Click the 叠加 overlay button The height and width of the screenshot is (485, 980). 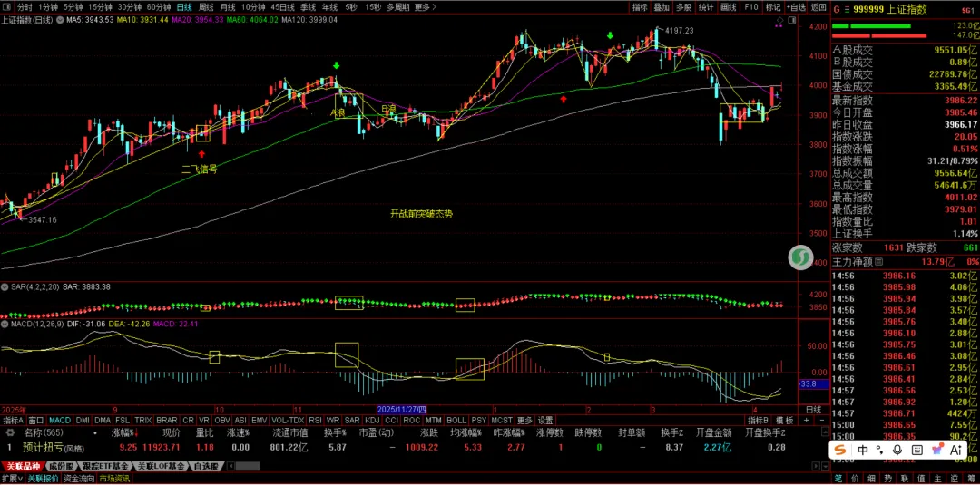pyautogui.click(x=661, y=7)
